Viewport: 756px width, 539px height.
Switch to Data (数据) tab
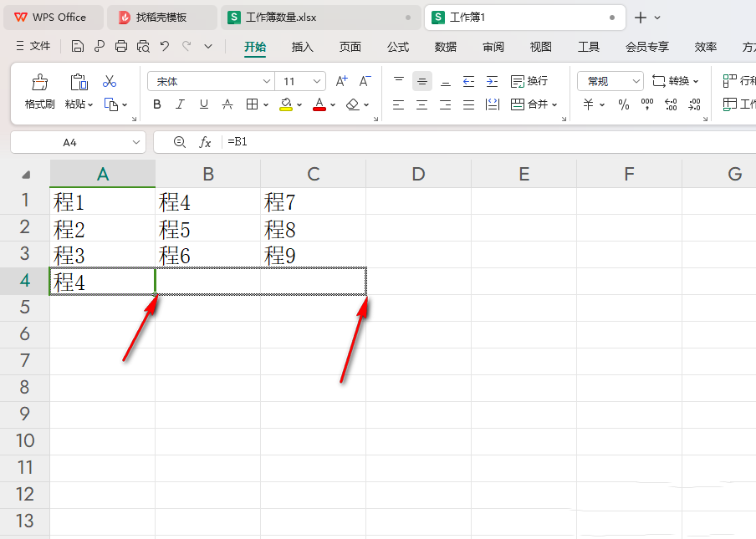click(x=446, y=47)
